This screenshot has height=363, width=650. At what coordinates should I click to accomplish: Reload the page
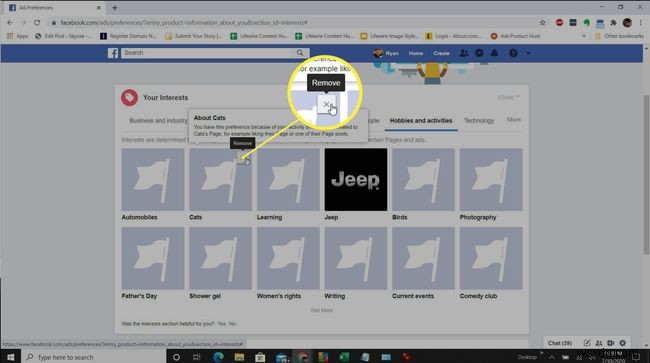coord(37,22)
